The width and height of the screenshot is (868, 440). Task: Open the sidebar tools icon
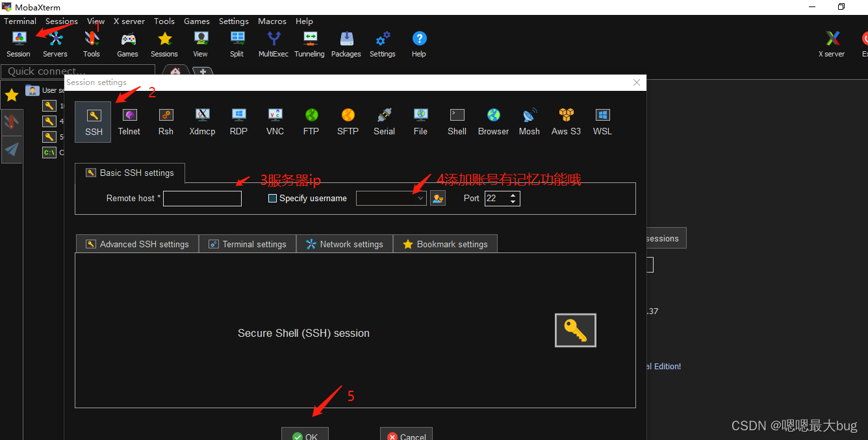(12, 122)
